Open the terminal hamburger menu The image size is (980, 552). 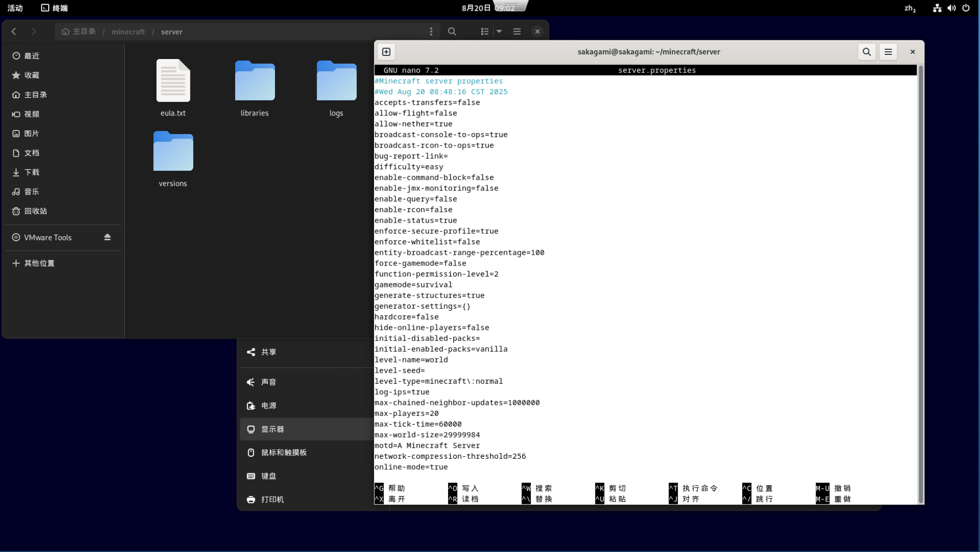[x=888, y=52]
